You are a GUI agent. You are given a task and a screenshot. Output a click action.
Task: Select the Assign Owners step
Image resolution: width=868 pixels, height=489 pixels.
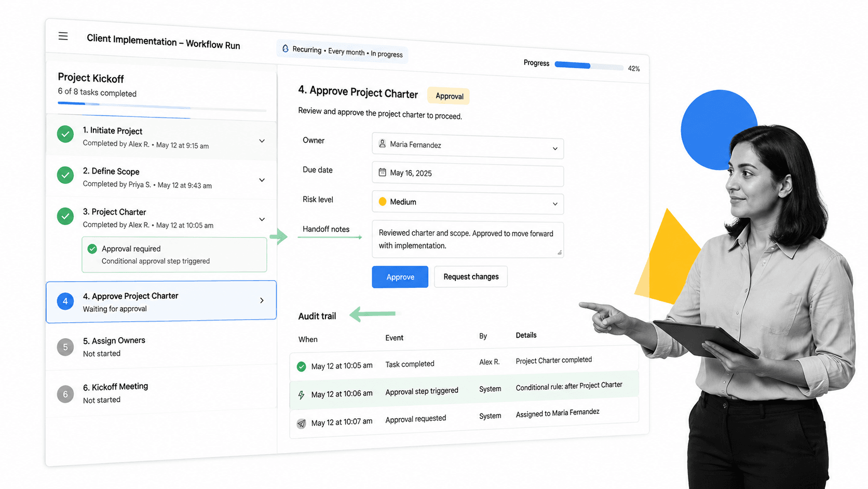(x=161, y=347)
